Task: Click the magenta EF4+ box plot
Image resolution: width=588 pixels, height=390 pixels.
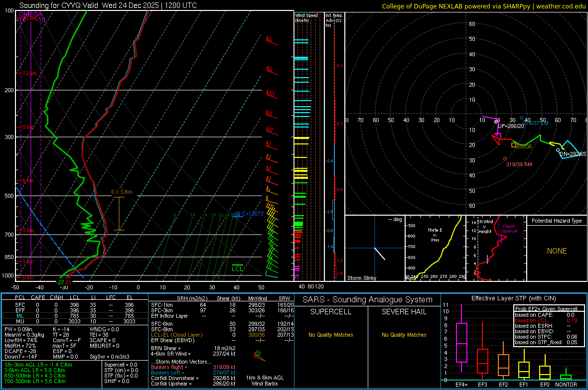Action: [461, 338]
